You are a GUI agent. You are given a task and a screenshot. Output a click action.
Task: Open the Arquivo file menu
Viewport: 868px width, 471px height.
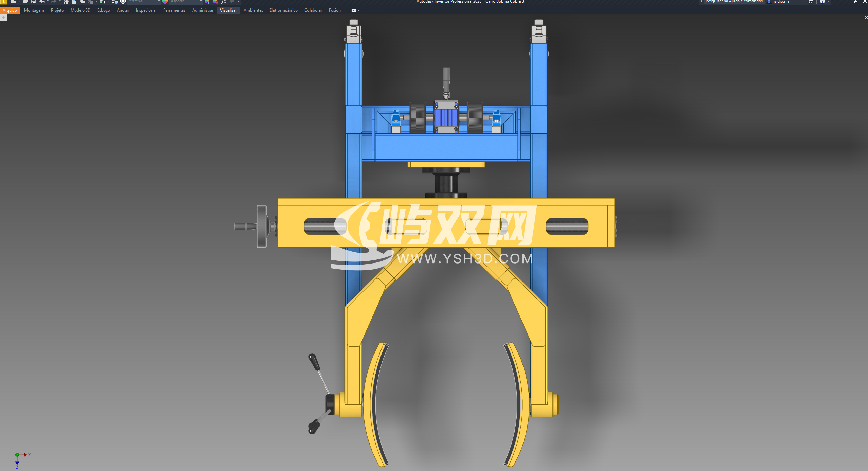pos(10,10)
